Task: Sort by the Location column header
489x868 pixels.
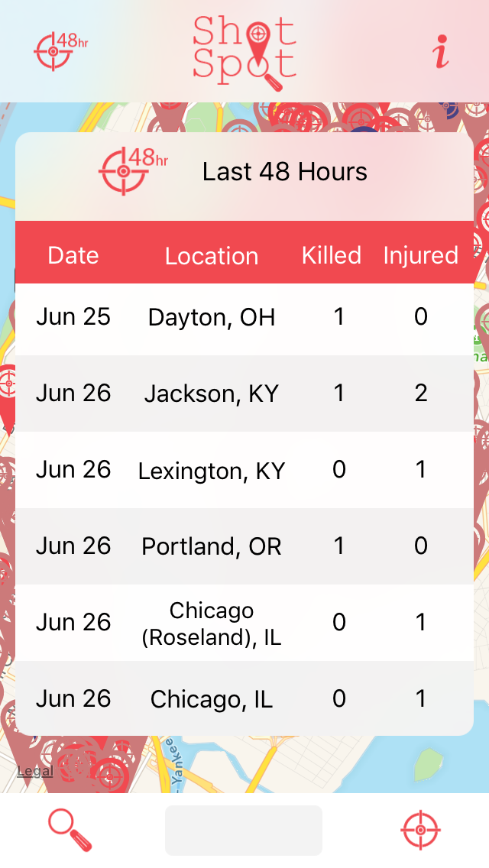Action: pyautogui.click(x=212, y=256)
